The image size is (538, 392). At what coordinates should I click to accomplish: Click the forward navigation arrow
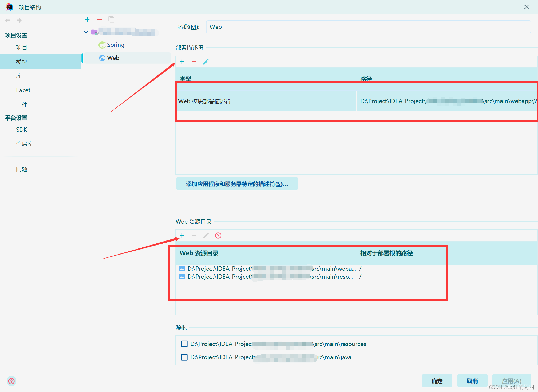(19, 20)
